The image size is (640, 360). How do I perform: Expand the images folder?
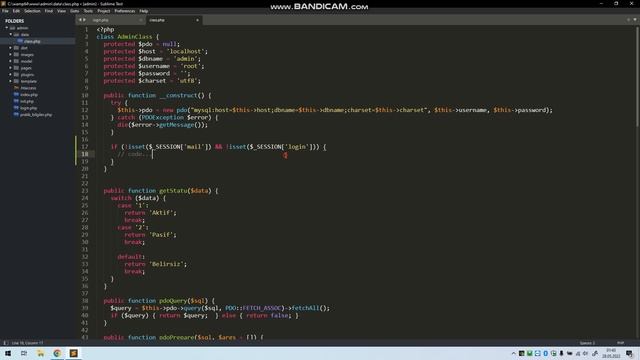point(11,54)
